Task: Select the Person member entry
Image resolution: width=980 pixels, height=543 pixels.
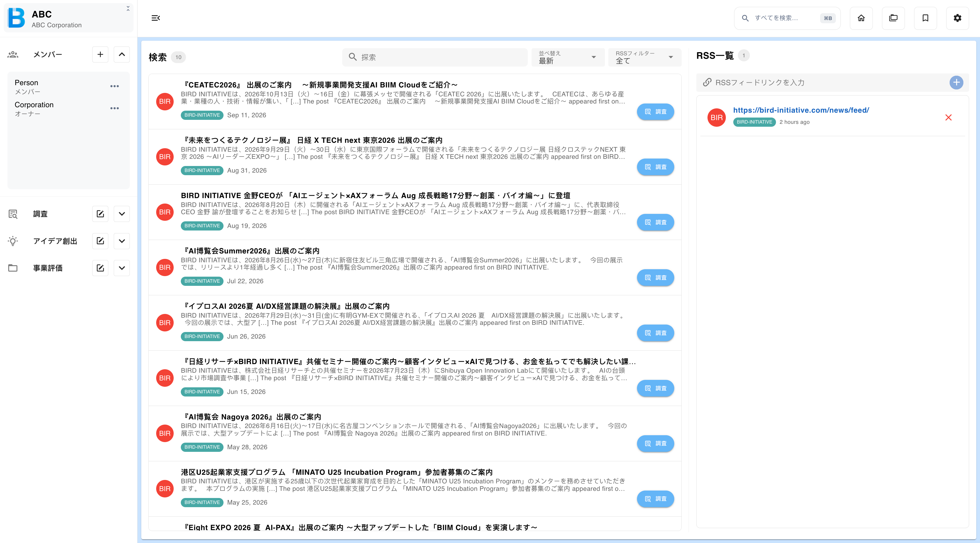Action: pyautogui.click(x=61, y=87)
